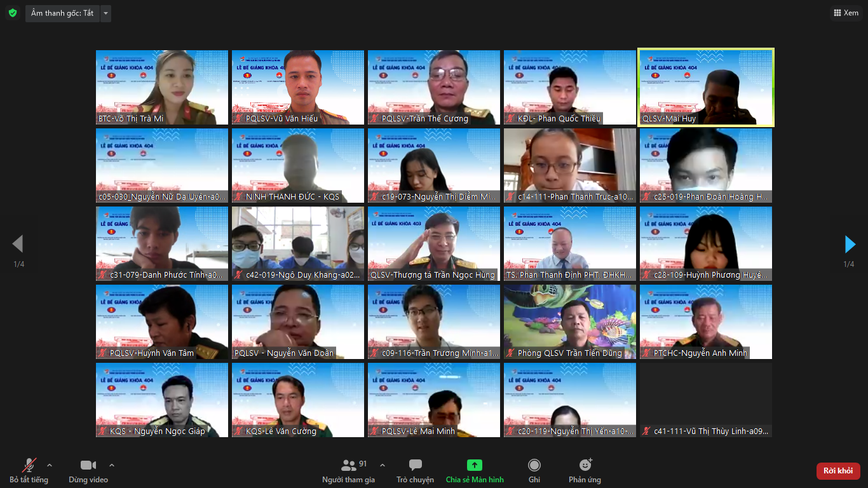Select highlighted QLSV-Mai Huy video tile
Viewport: 868px width, 488px height.
tap(706, 87)
